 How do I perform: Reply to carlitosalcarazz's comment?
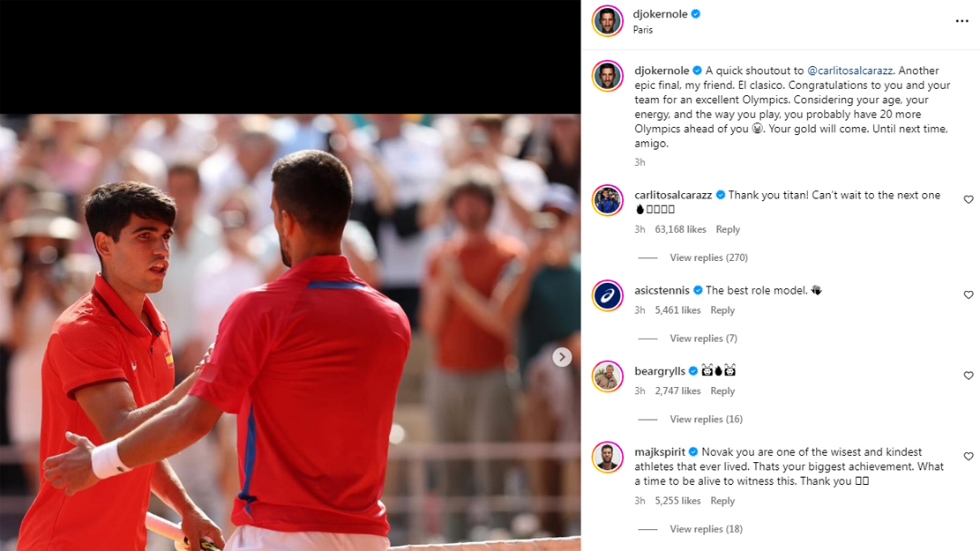pyautogui.click(x=728, y=229)
